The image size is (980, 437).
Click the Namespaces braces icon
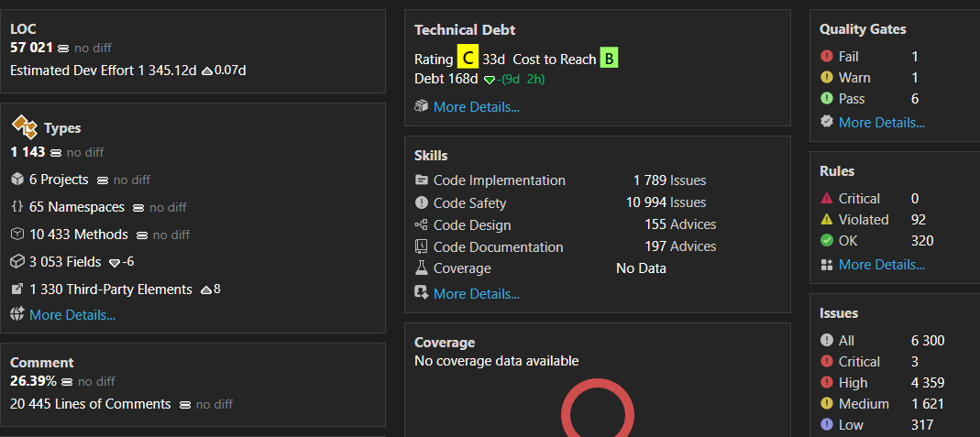[x=17, y=207]
